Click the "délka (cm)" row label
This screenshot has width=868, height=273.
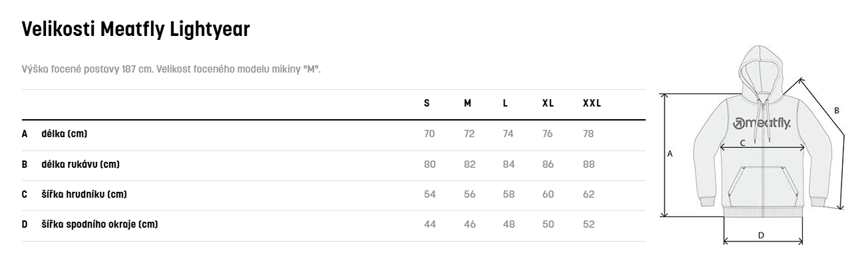point(64,134)
